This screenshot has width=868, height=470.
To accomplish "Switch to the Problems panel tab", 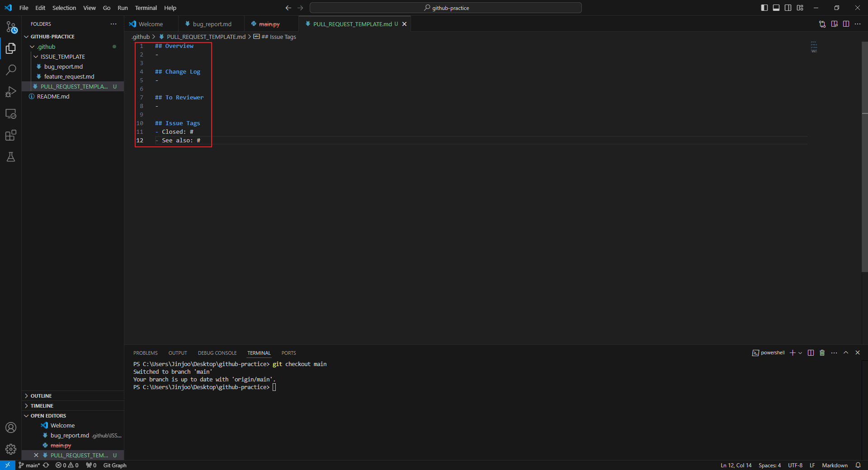I will pos(146,353).
